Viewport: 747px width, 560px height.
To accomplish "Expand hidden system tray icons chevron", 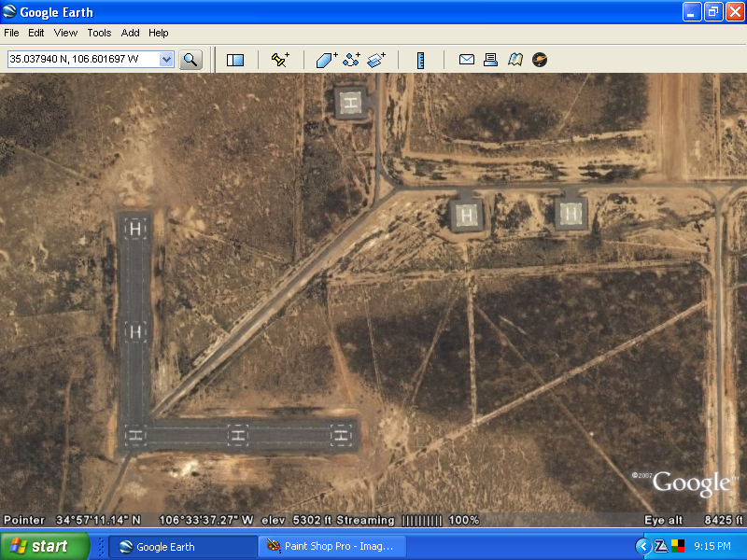I will pos(643,546).
